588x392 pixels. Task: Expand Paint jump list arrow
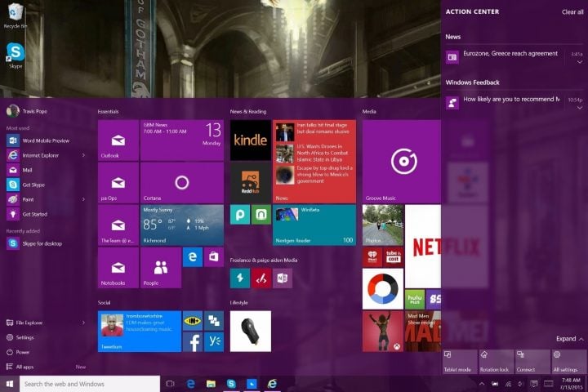pos(83,199)
